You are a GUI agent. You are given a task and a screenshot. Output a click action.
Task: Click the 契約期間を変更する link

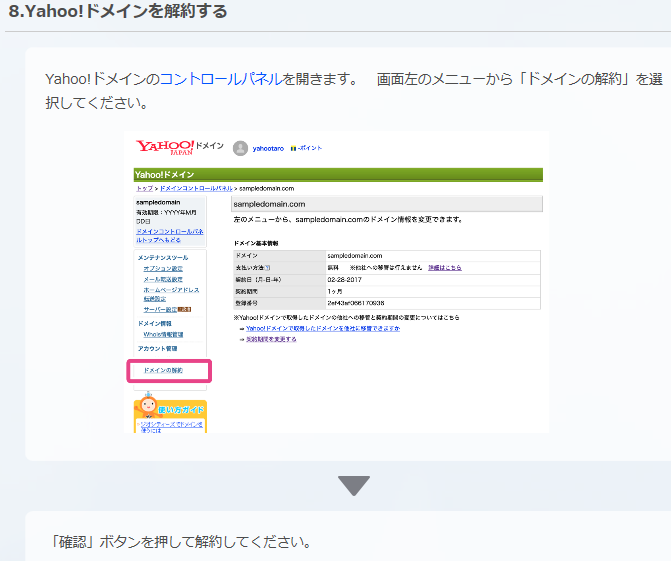[x=271, y=339]
